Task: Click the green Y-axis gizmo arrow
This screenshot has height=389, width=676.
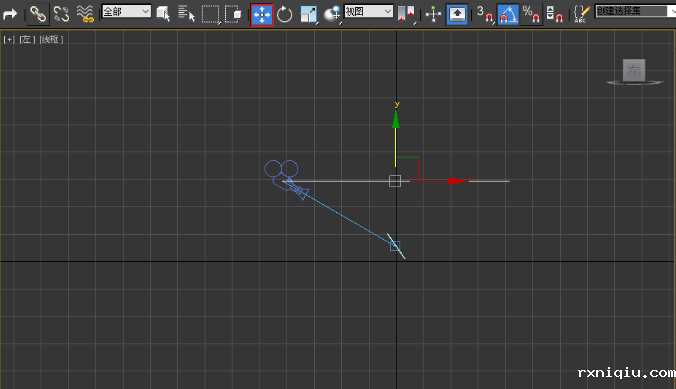Action: tap(395, 119)
